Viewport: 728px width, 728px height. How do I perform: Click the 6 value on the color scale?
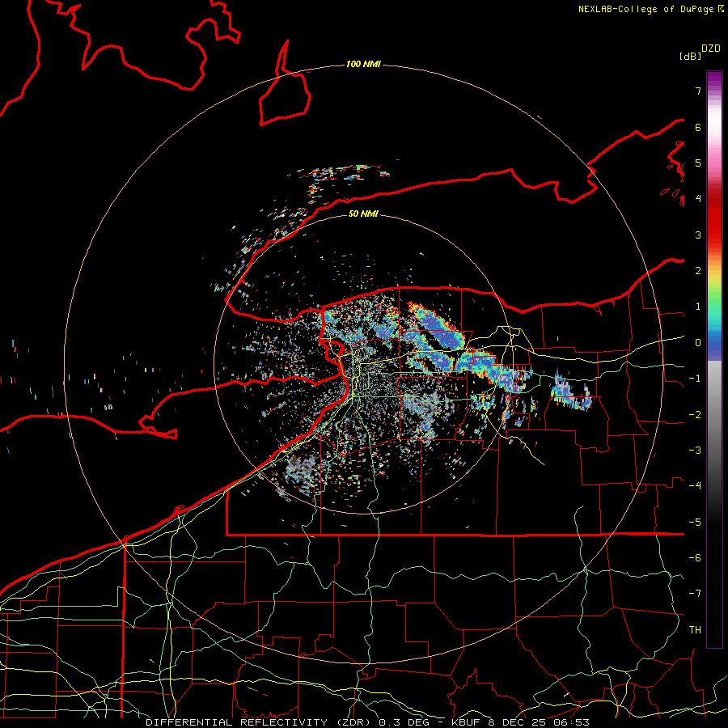pyautogui.click(x=698, y=127)
